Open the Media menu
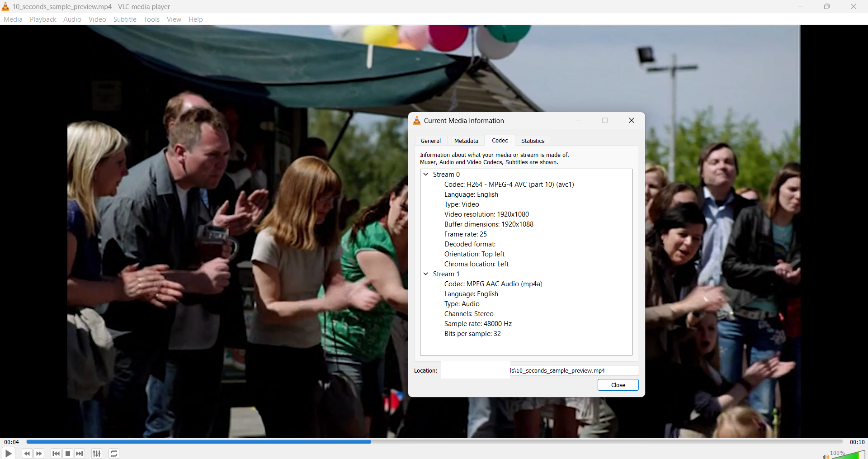868x459 pixels. tap(13, 19)
